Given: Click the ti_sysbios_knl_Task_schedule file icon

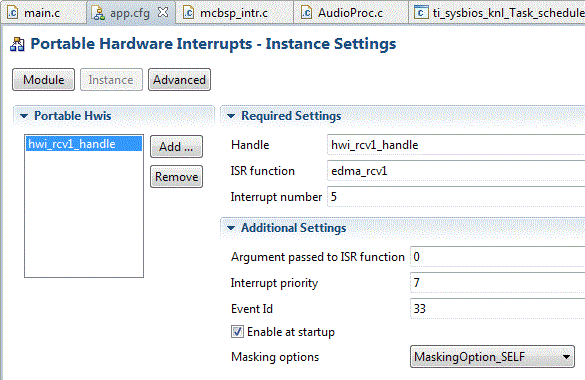Looking at the screenshot, I should 421,13.
